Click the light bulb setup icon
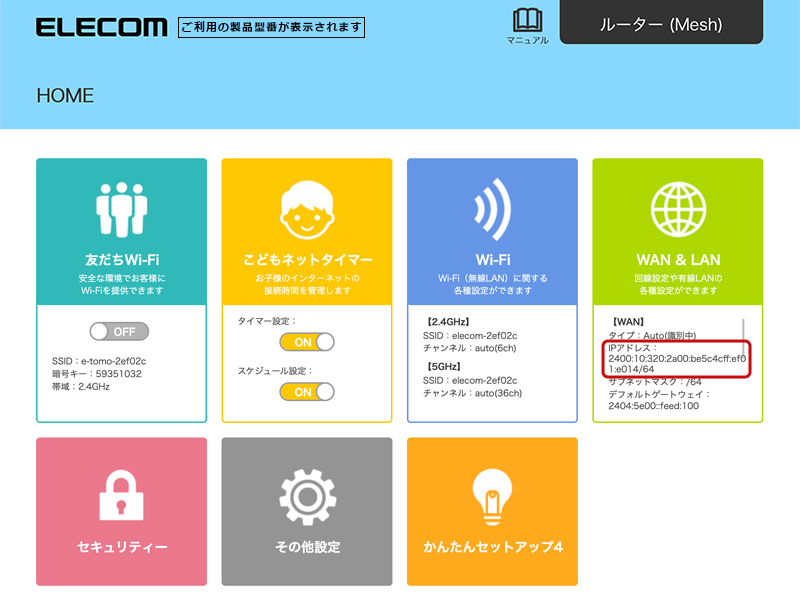This screenshot has width=800, height=605. click(x=492, y=497)
